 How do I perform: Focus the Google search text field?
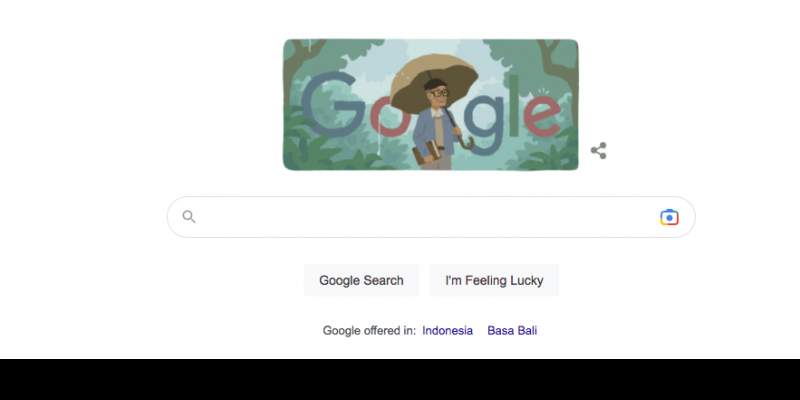pyautogui.click(x=431, y=217)
